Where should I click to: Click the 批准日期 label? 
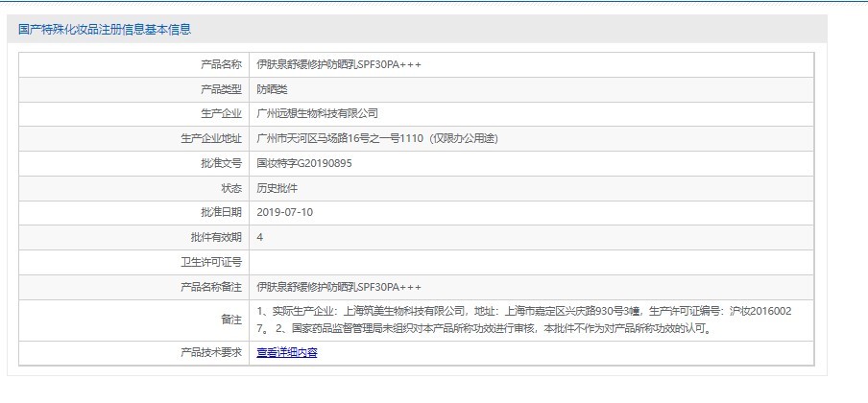tap(222, 213)
